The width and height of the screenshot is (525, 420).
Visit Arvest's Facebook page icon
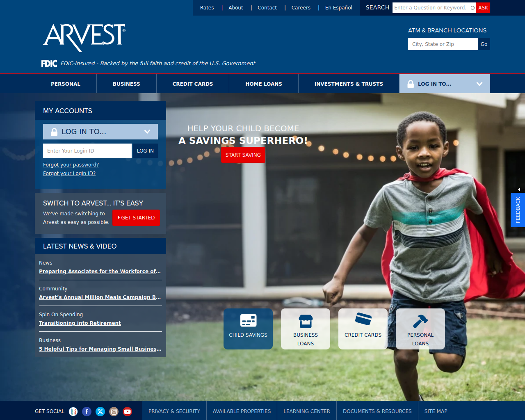point(87,411)
